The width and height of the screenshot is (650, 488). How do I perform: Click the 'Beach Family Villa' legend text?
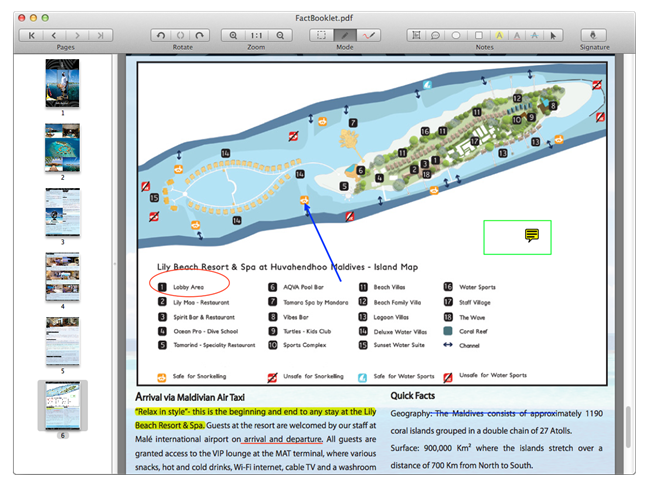pyautogui.click(x=397, y=302)
